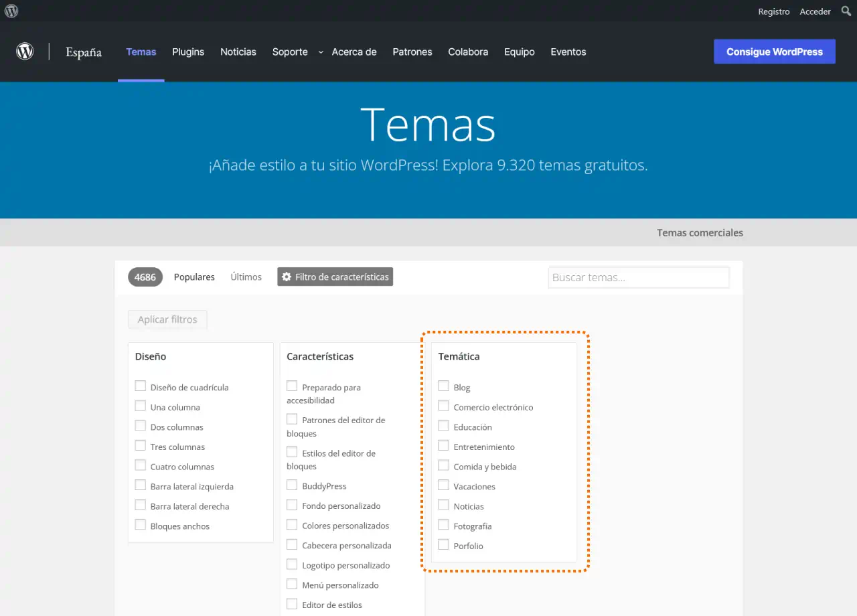857x616 pixels.
Task: Check the Preparado para accesibilidad checkbox
Action: [292, 386]
